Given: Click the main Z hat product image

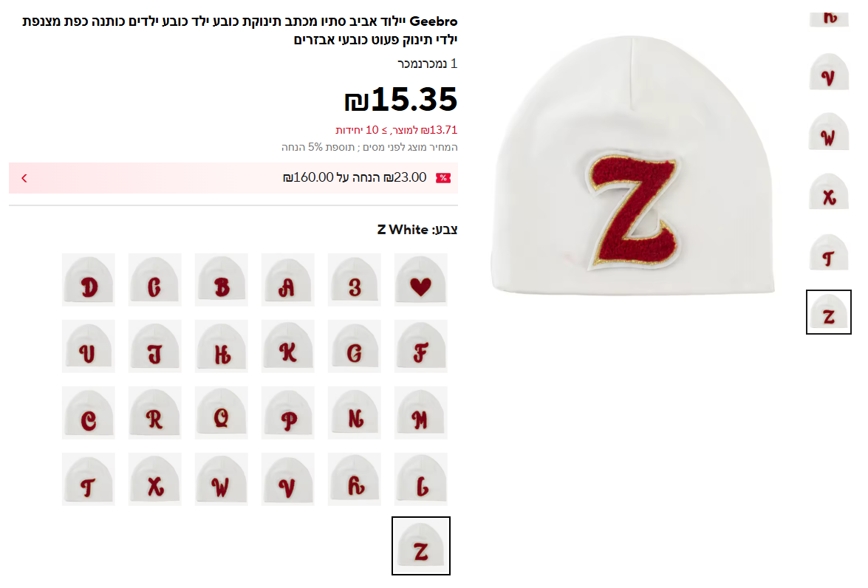Looking at the screenshot, I should 633,165.
